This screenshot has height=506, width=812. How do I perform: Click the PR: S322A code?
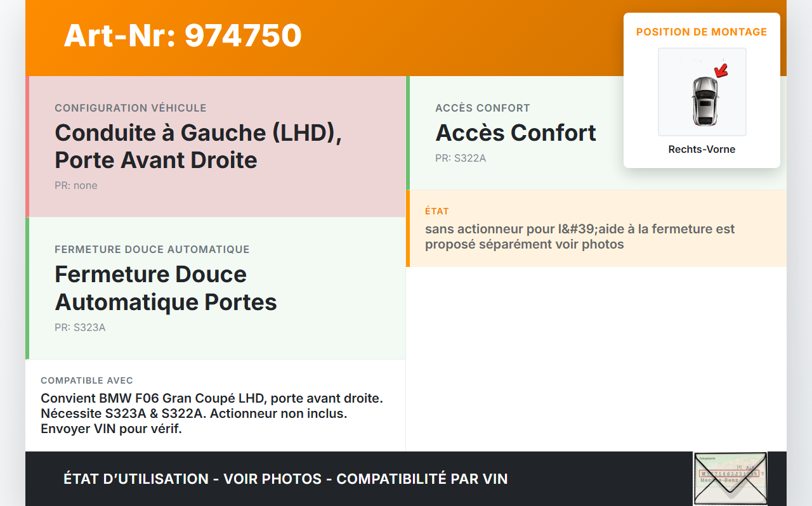point(461,159)
